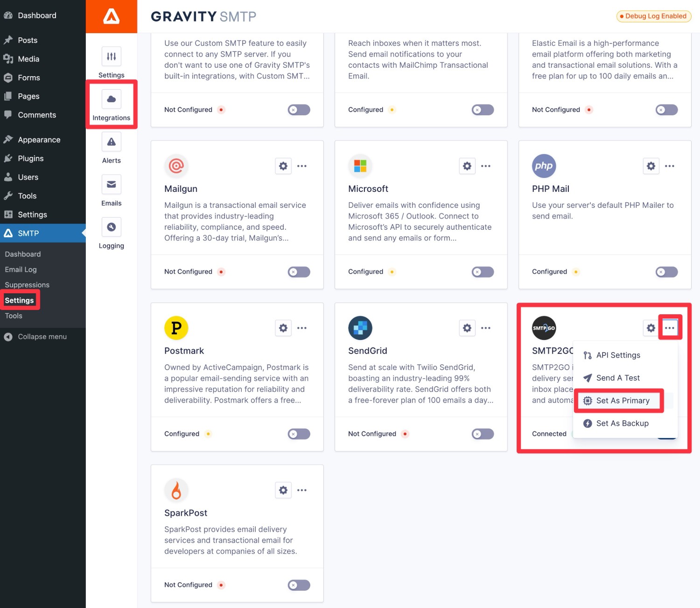Open the Integrations cloud icon
The image size is (700, 608).
point(111,99)
